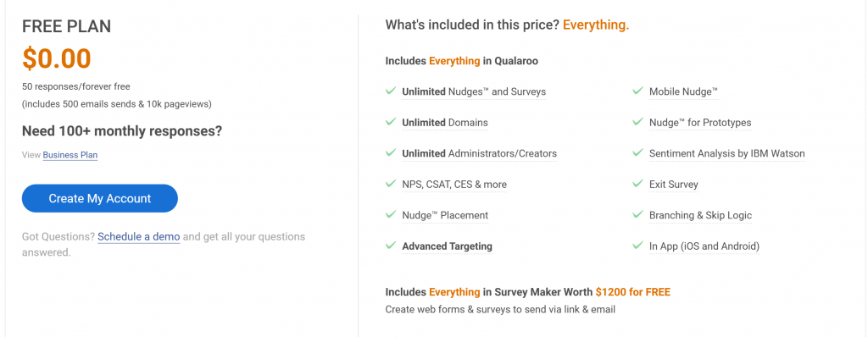868x337 pixels.
Task: Click the checkmark beside Sentiment Analysis by IBM Watson
Action: tap(637, 152)
